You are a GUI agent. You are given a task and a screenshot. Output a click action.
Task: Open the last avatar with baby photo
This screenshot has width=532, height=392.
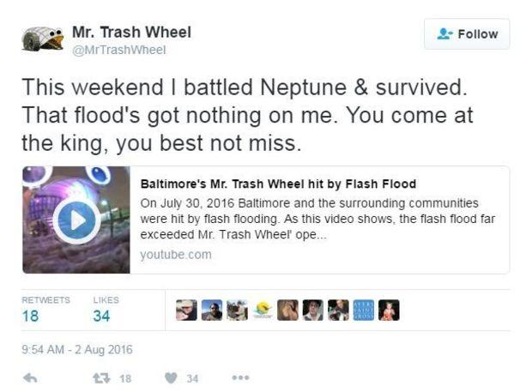click(389, 310)
